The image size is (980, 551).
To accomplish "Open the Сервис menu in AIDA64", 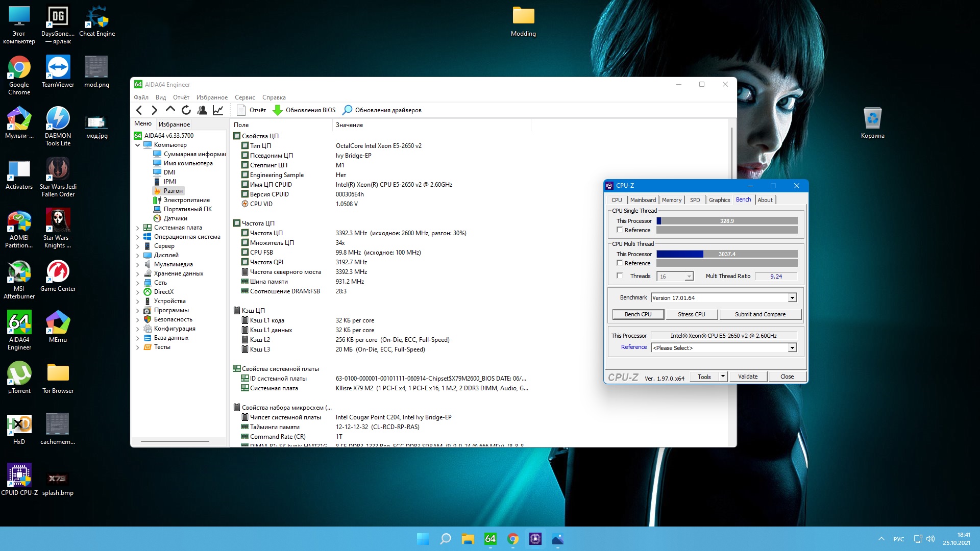I will [x=244, y=97].
